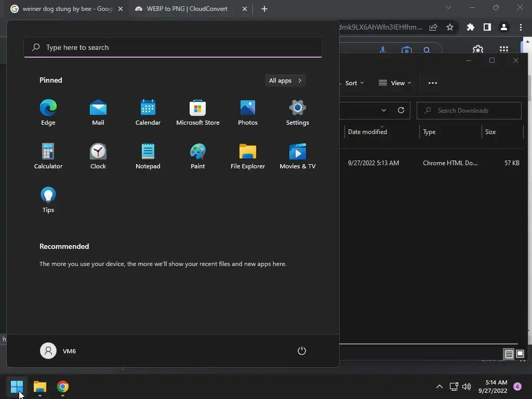Select the 57 KB size cell
Image resolution: width=532 pixels, height=399 pixels.
coord(512,163)
